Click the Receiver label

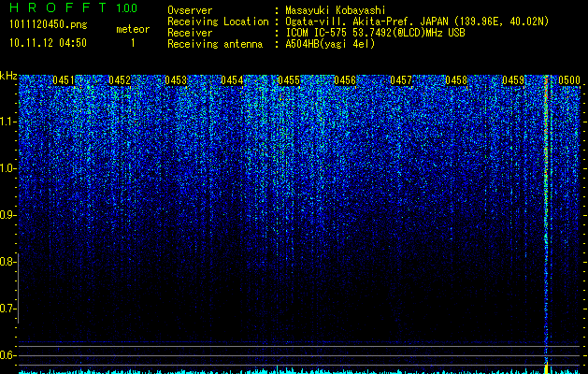pos(190,33)
